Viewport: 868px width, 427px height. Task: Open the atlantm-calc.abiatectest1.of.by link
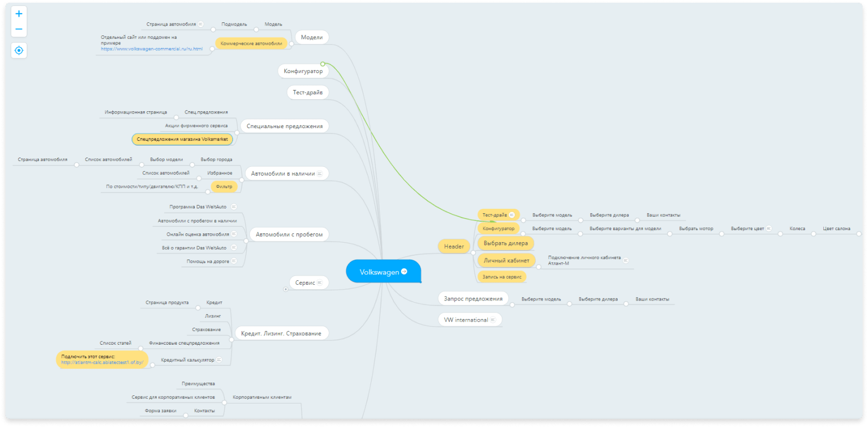pos(102,363)
